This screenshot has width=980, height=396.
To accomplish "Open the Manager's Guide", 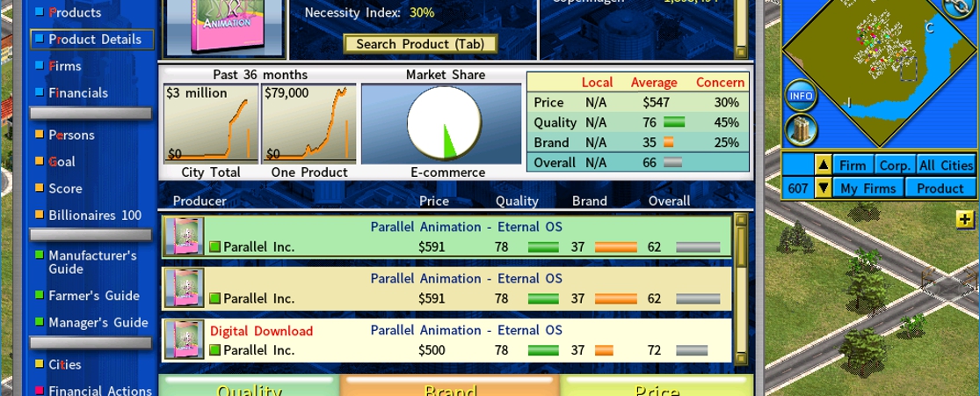I will pos(98,322).
